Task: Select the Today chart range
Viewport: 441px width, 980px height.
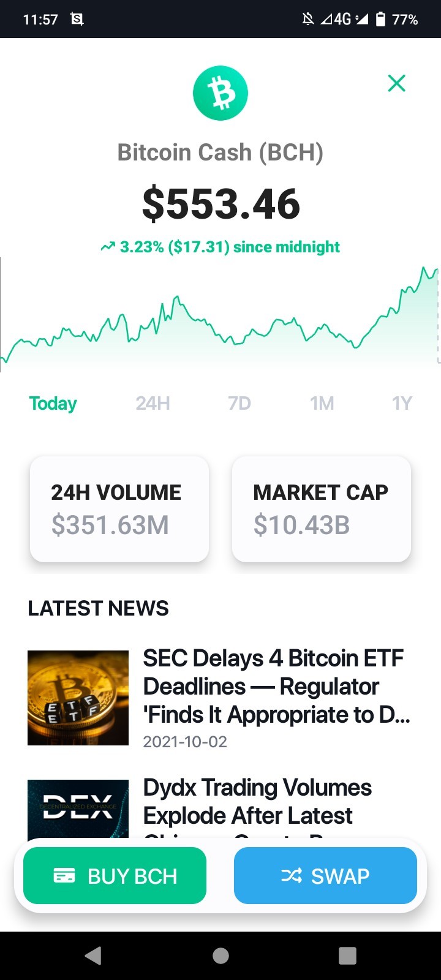Action: pos(53,403)
